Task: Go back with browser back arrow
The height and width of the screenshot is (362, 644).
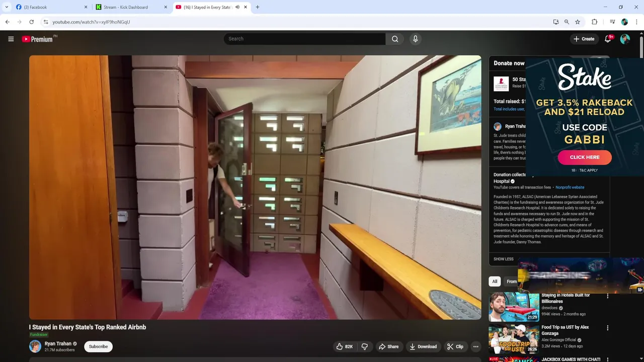Action: 8,22
